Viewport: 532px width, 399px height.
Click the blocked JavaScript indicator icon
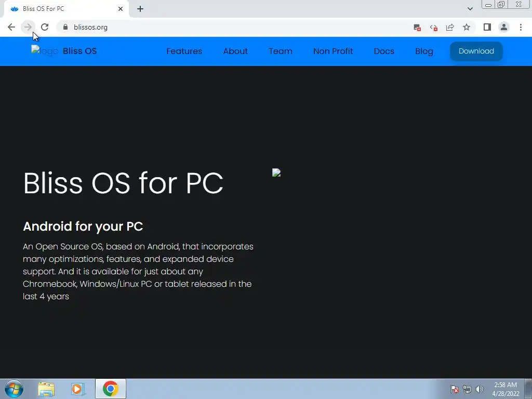(x=434, y=28)
